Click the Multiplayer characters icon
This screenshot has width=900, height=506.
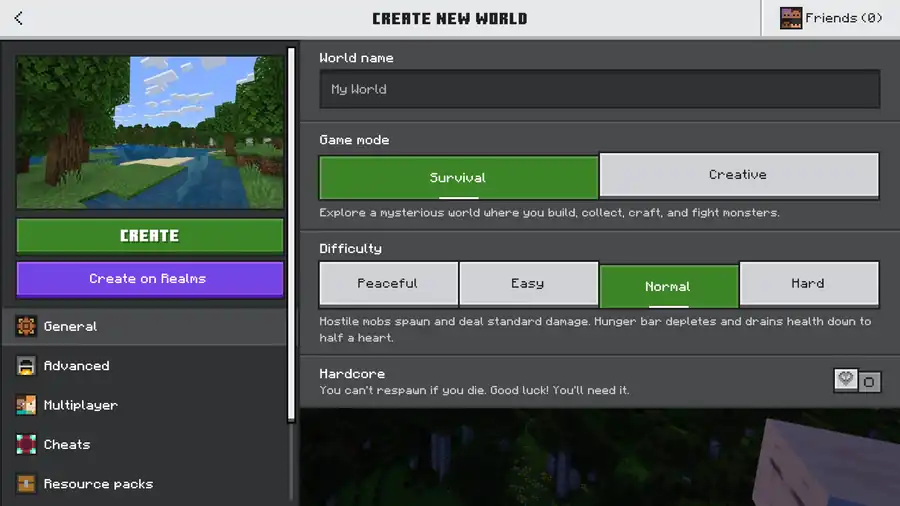(26, 405)
